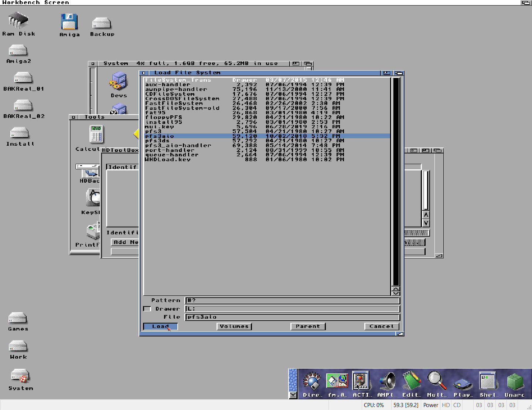Viewport: 532px width, 410px height.
Task: Select the pfs3 file entry
Action: pyautogui.click(x=267, y=131)
